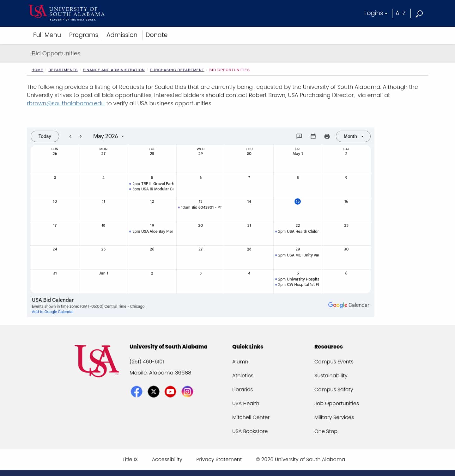Image resolution: width=455 pixels, height=476 pixels.
Task: Click the calendar feedback icon
Action: [x=299, y=136]
